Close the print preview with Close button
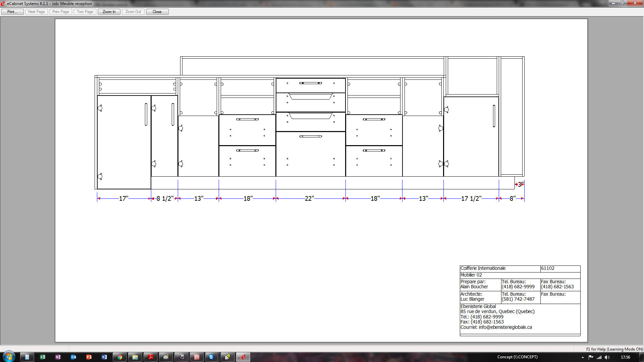Image resolution: width=644 pixels, height=362 pixels. [x=157, y=12]
